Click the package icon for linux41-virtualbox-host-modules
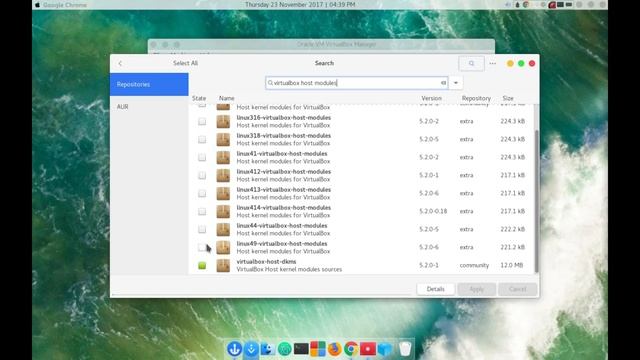Image resolution: width=640 pixels, height=360 pixels. (x=223, y=158)
